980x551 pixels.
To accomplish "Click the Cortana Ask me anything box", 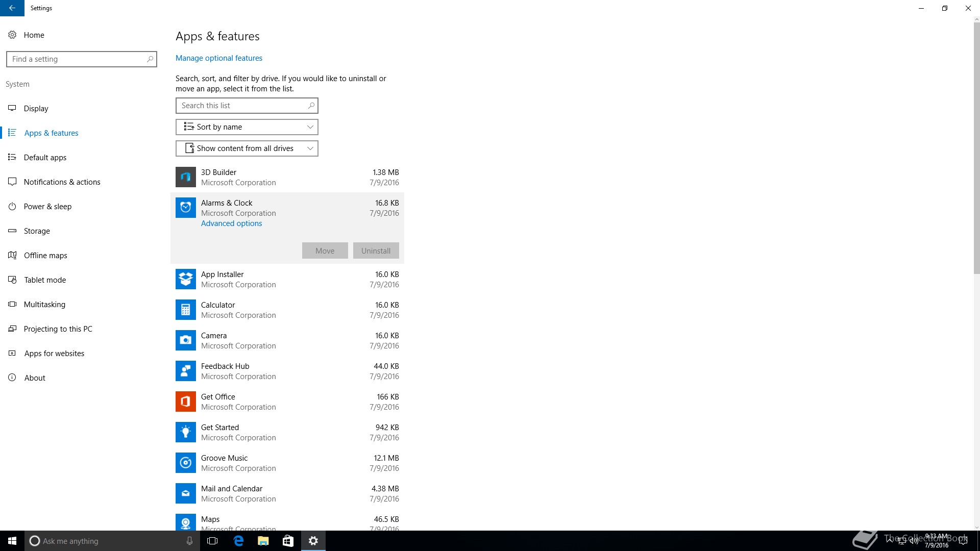I will click(x=112, y=541).
